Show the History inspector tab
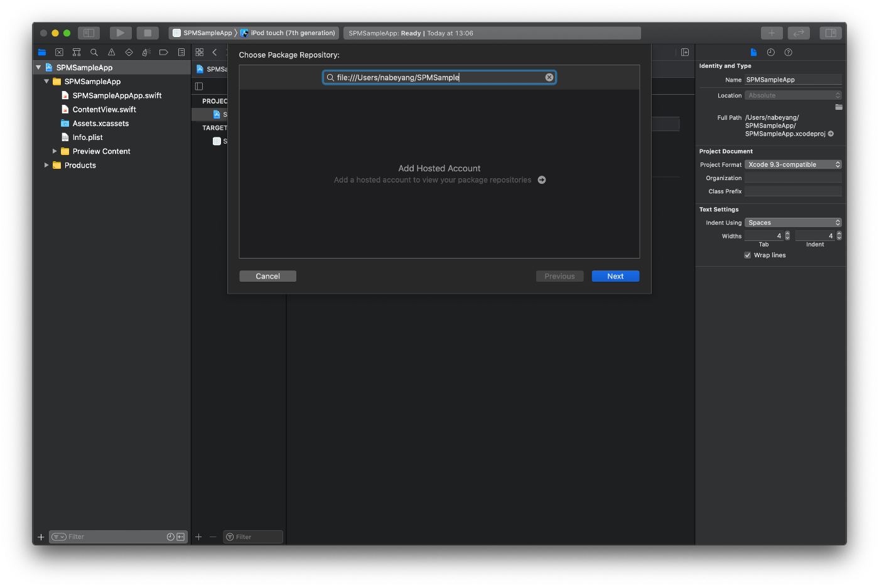 point(771,52)
